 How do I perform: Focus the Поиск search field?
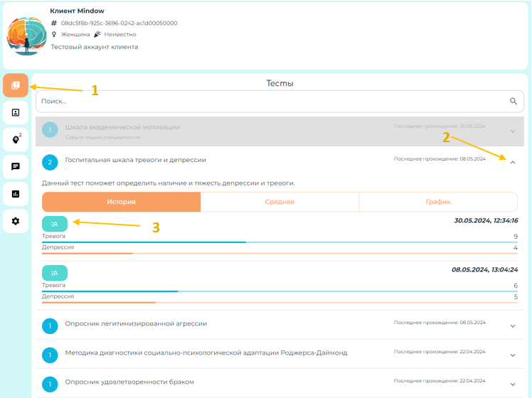(x=280, y=101)
